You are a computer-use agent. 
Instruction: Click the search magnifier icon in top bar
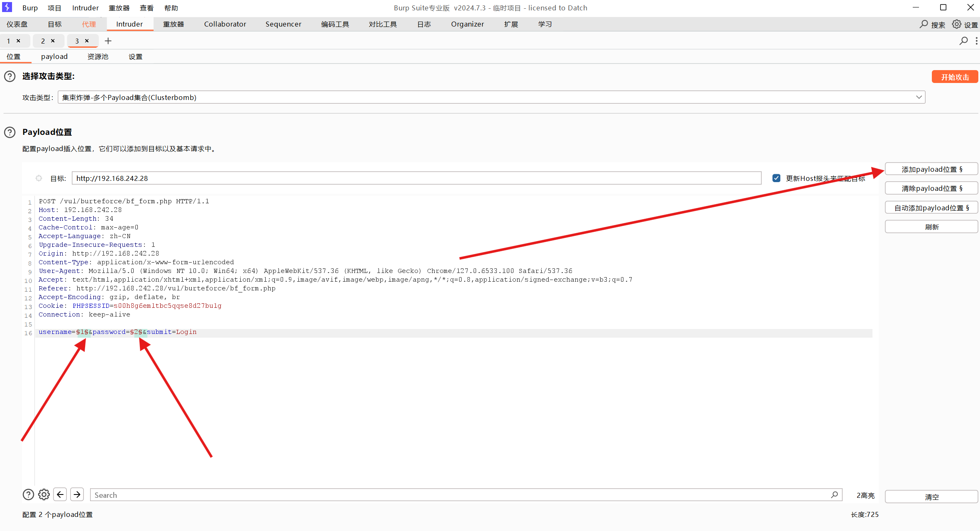(924, 24)
